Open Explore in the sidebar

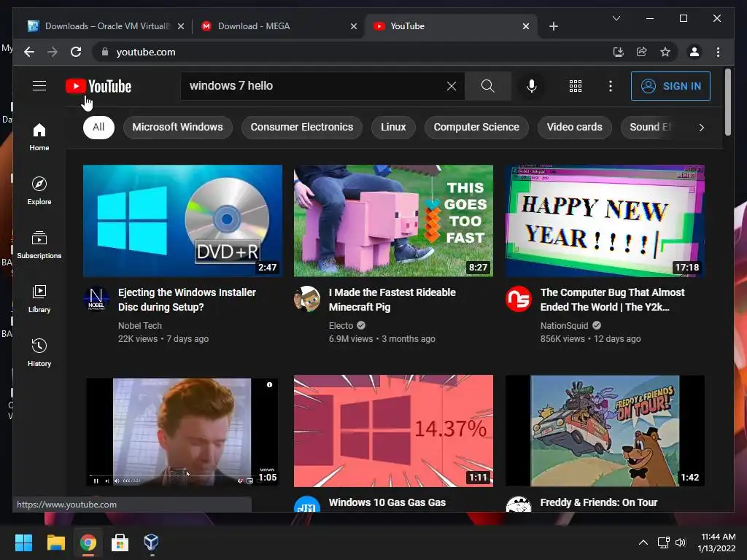(x=39, y=191)
